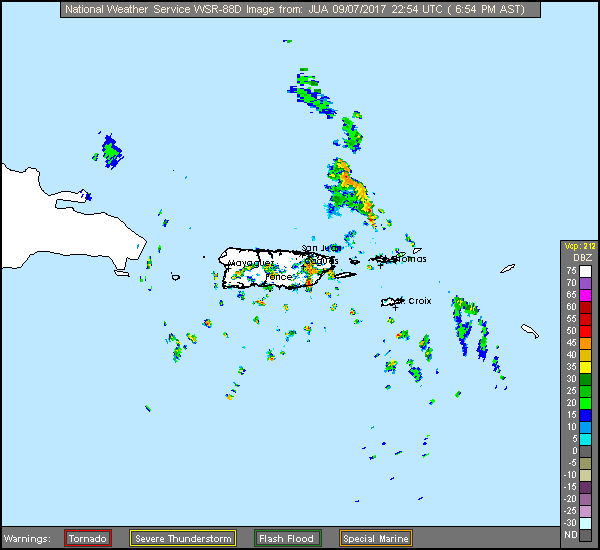Click the San Juan city label
The image size is (600, 550).
(321, 248)
